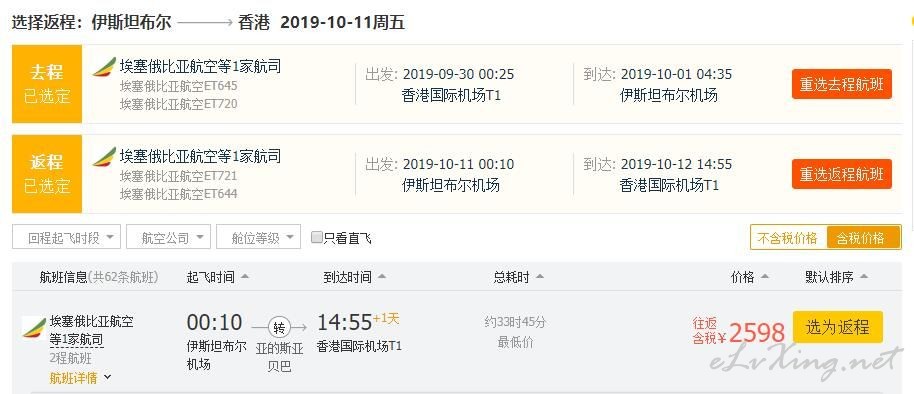The image size is (914, 394).
Task: Click Ethiopian Airlines logo in return row
Action: tap(104, 157)
